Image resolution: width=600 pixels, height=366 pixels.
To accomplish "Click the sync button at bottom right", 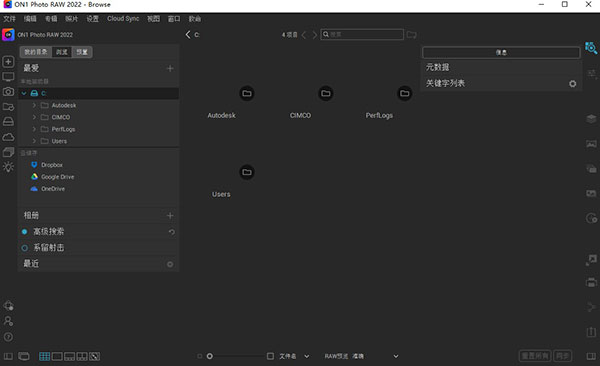I will [562, 356].
